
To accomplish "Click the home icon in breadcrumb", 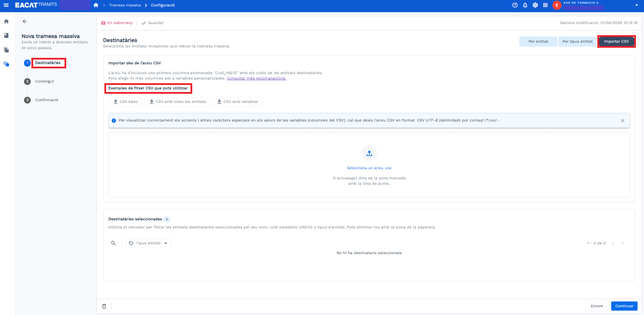I will tap(96, 5).
